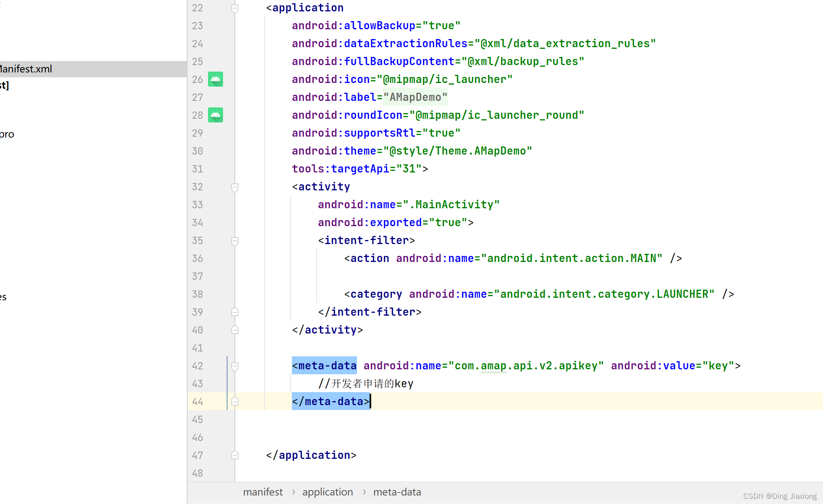Click android:allowBackup attribute text
The height and width of the screenshot is (504, 823).
point(354,26)
